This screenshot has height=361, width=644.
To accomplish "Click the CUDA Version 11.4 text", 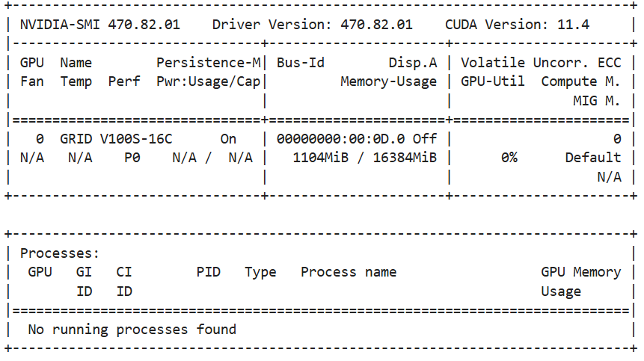I will (517, 25).
